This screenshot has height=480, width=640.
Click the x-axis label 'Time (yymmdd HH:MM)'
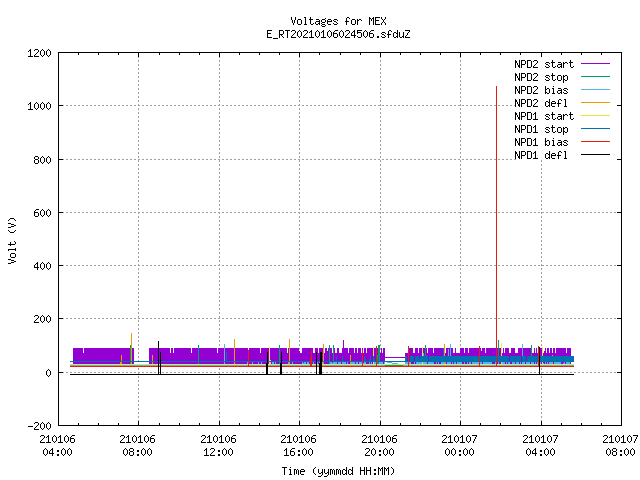pos(338,471)
